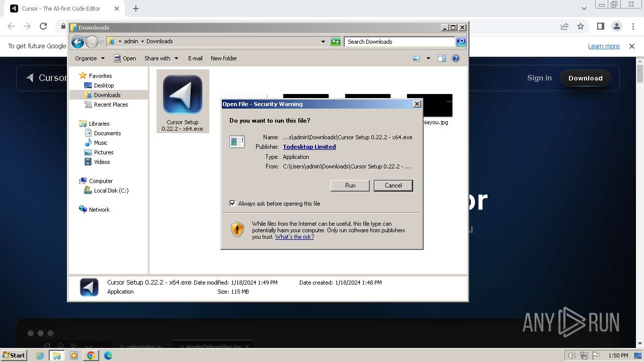
Task: Click Sign in on Cursor website
Action: pyautogui.click(x=539, y=78)
